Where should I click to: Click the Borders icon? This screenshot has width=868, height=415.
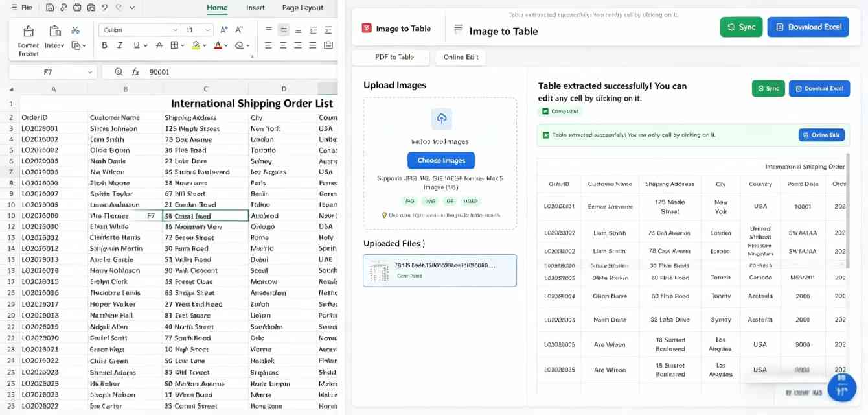coord(174,45)
